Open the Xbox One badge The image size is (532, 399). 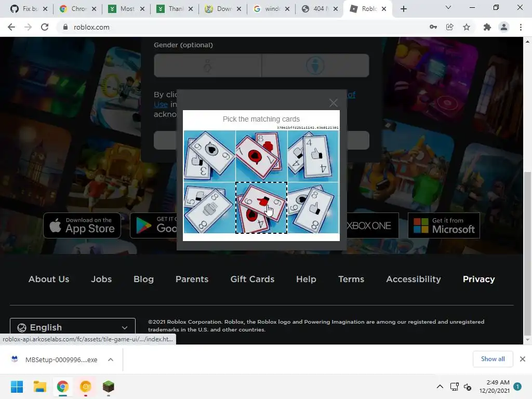tap(372, 225)
